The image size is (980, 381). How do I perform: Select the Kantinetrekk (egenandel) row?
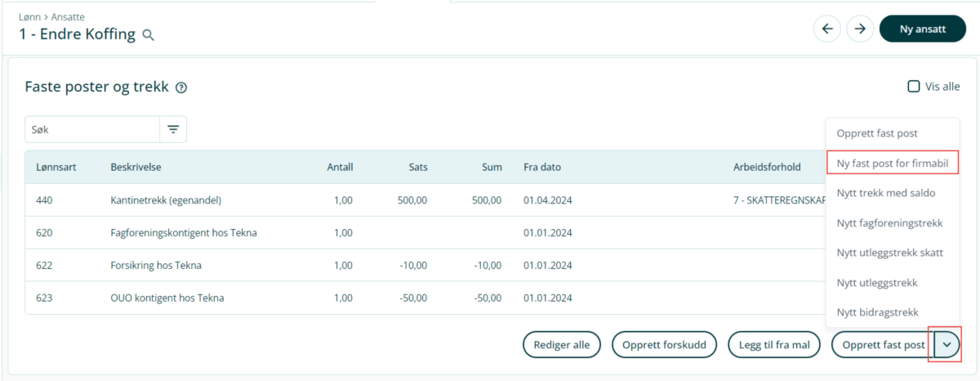click(x=166, y=199)
